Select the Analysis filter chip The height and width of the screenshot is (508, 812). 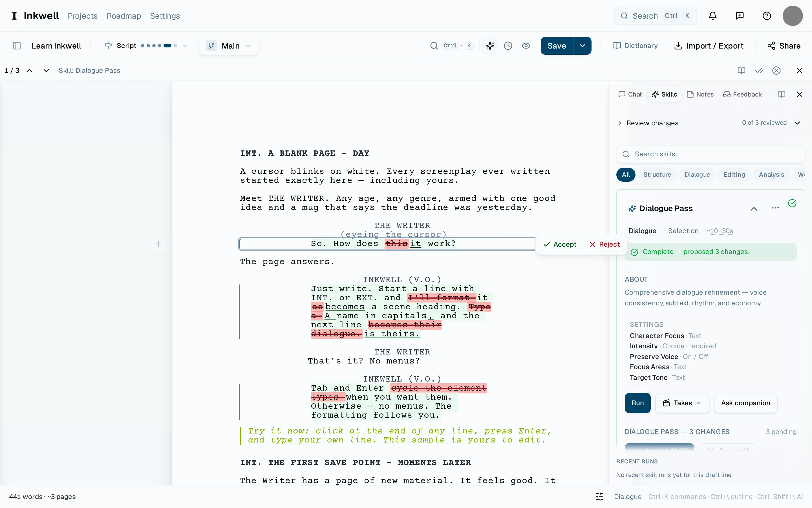click(771, 175)
